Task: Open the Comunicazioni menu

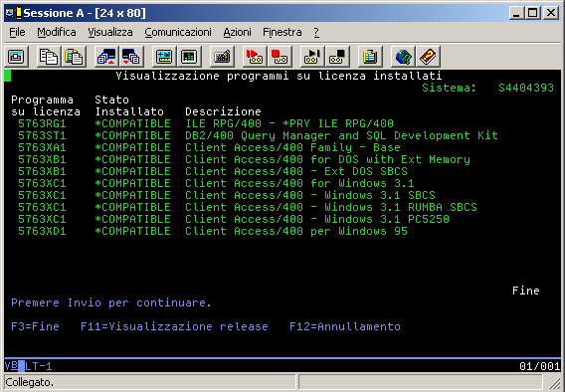Action: coord(178,32)
